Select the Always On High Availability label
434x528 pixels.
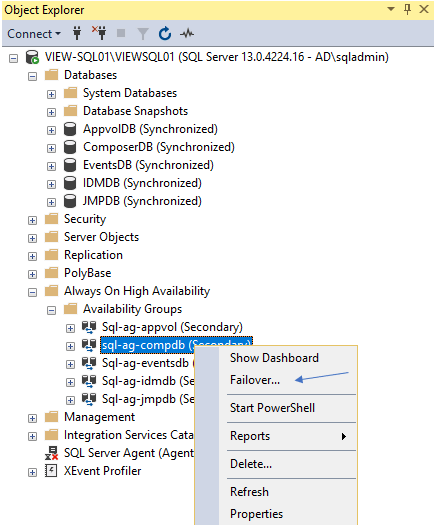137,291
